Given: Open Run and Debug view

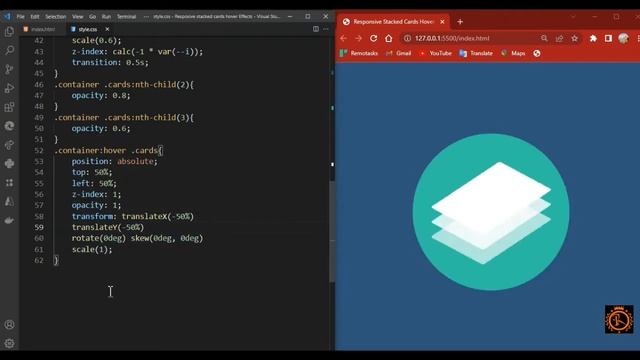Looking at the screenshot, I should (9, 88).
